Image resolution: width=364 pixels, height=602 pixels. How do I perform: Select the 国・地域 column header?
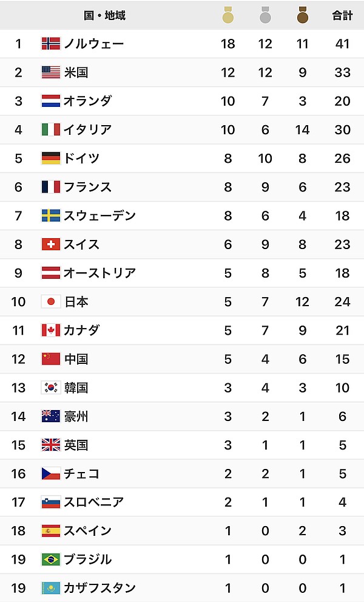104,15
